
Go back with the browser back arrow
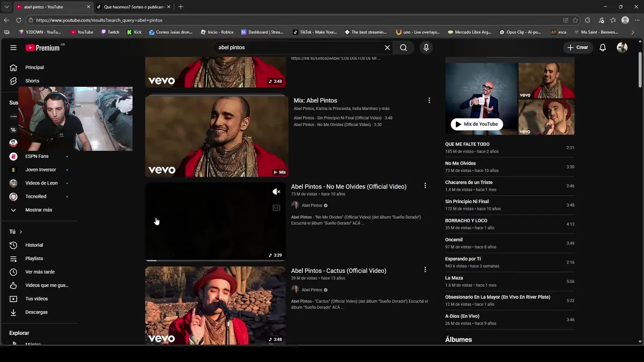click(7, 20)
